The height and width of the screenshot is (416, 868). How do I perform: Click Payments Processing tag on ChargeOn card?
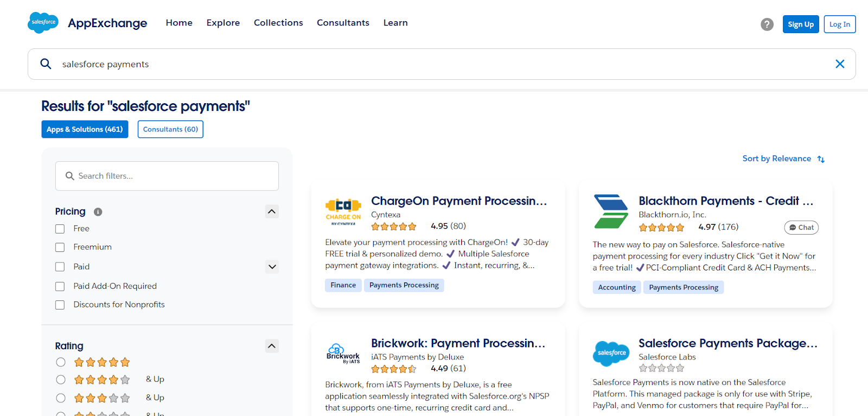coord(404,285)
